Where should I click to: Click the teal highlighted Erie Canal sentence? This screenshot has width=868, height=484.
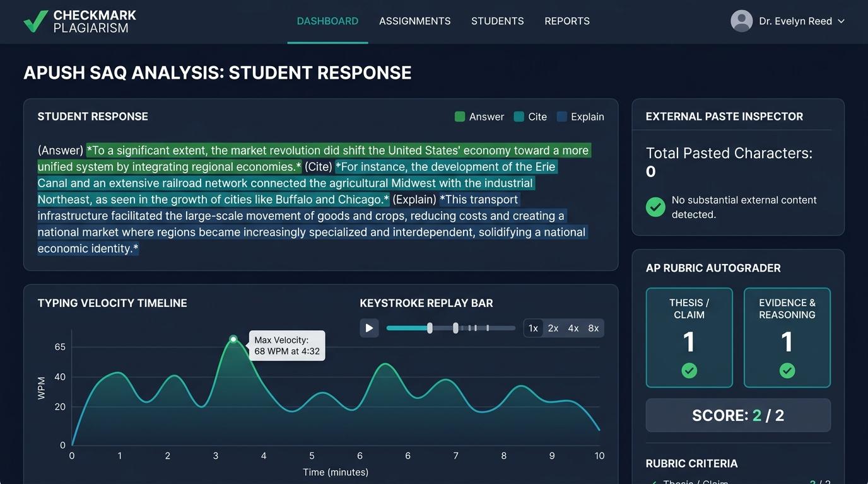(x=298, y=183)
